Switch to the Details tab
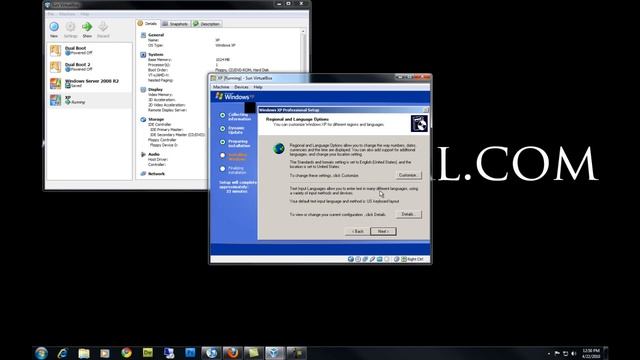 (x=147, y=24)
